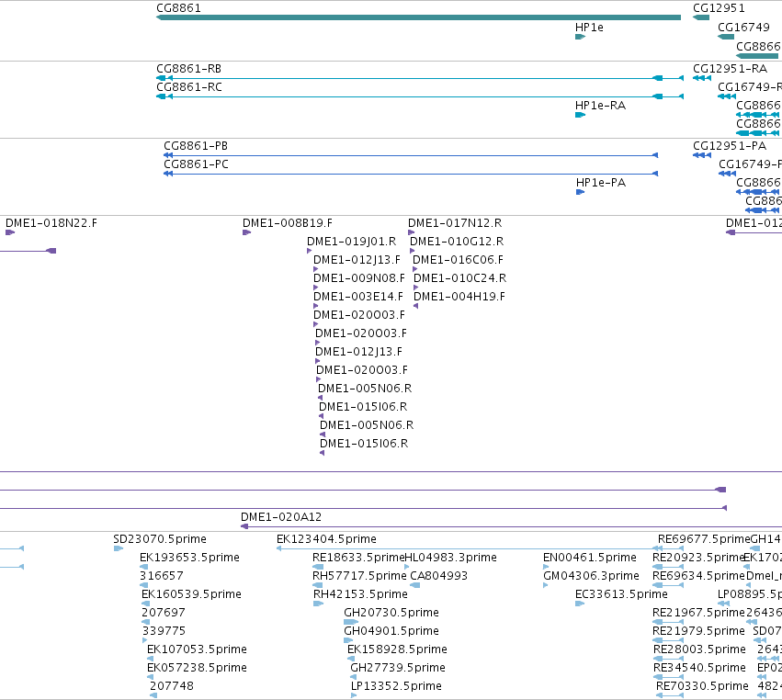The width and height of the screenshot is (782, 700).
Task: Select the RE34540.5prime EST
Action: click(668, 677)
